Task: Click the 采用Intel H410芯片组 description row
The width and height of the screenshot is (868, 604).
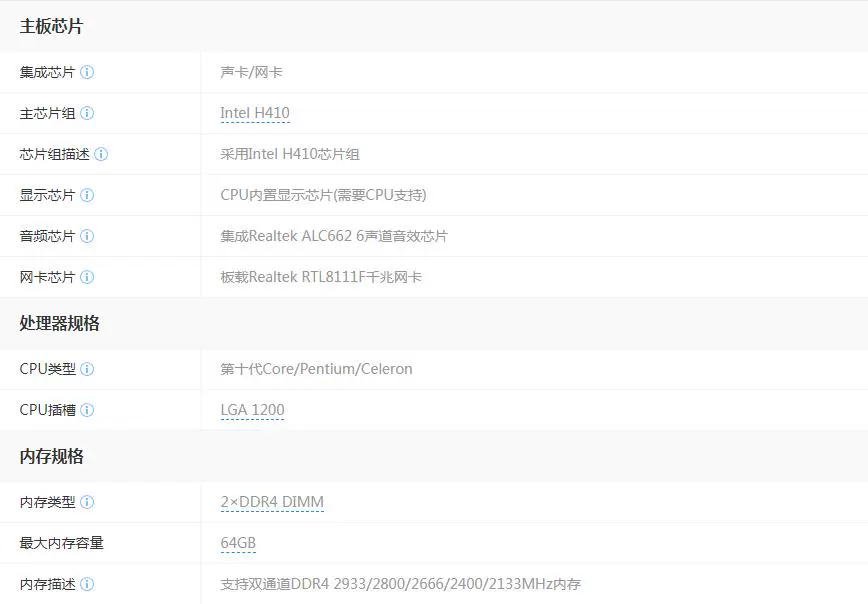Action: tap(290, 154)
